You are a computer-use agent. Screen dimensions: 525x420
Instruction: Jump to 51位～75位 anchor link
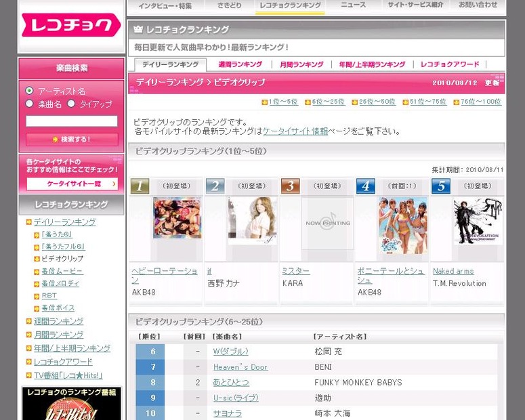[428, 102]
